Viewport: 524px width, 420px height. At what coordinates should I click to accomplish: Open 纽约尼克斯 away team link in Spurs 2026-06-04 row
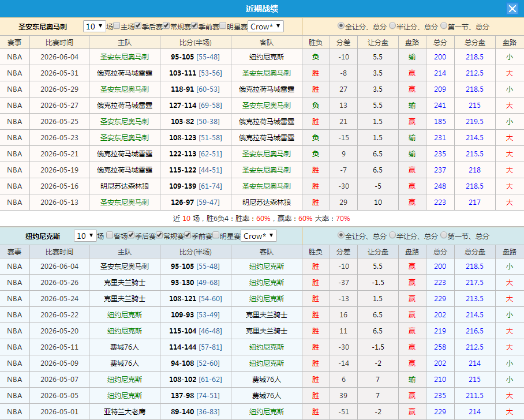coord(267,57)
